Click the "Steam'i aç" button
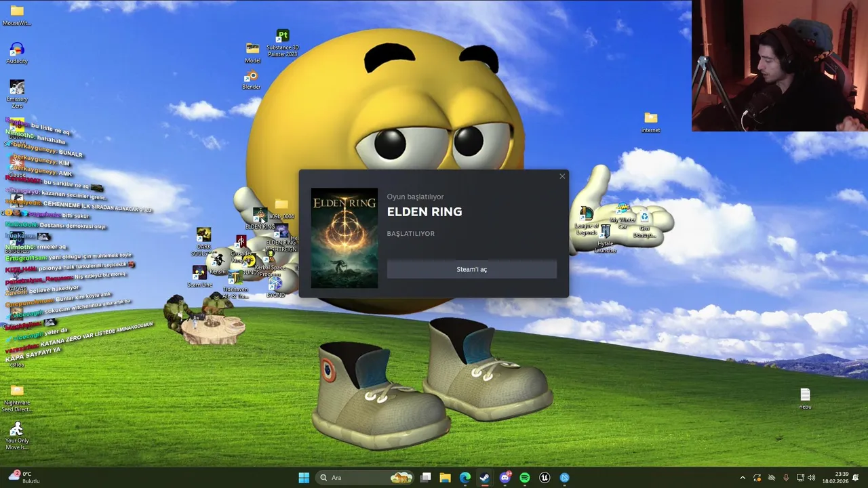Screen dimensions: 868x488 pyautogui.click(x=471, y=269)
